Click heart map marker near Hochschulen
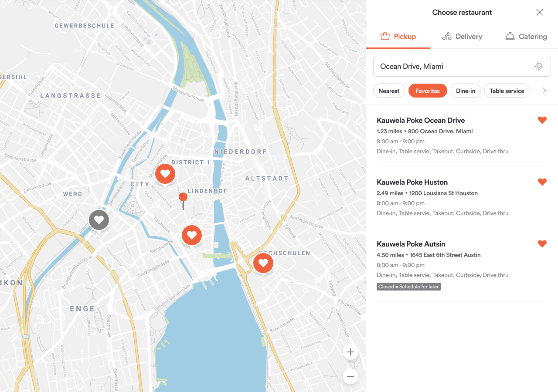The height and width of the screenshot is (392, 558). click(263, 263)
